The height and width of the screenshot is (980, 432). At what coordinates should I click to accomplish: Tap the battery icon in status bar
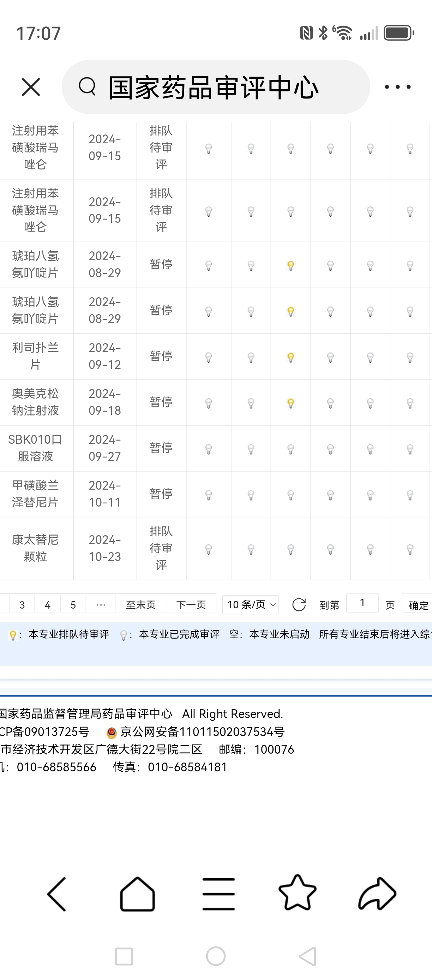pyautogui.click(x=398, y=33)
